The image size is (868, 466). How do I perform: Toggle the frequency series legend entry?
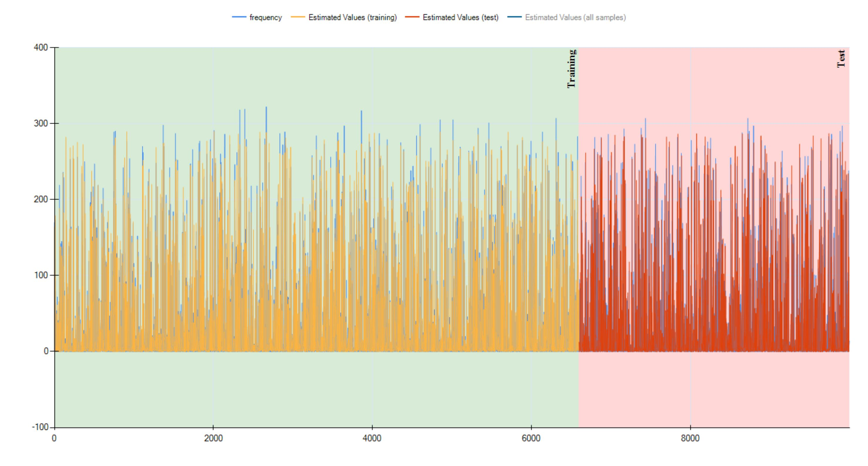(265, 18)
